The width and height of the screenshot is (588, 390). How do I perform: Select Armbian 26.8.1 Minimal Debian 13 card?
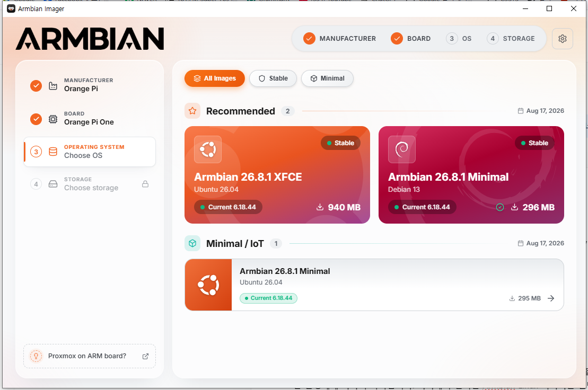point(471,174)
